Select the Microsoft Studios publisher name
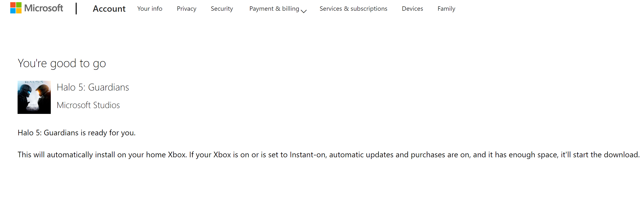The height and width of the screenshot is (199, 644). tap(88, 105)
